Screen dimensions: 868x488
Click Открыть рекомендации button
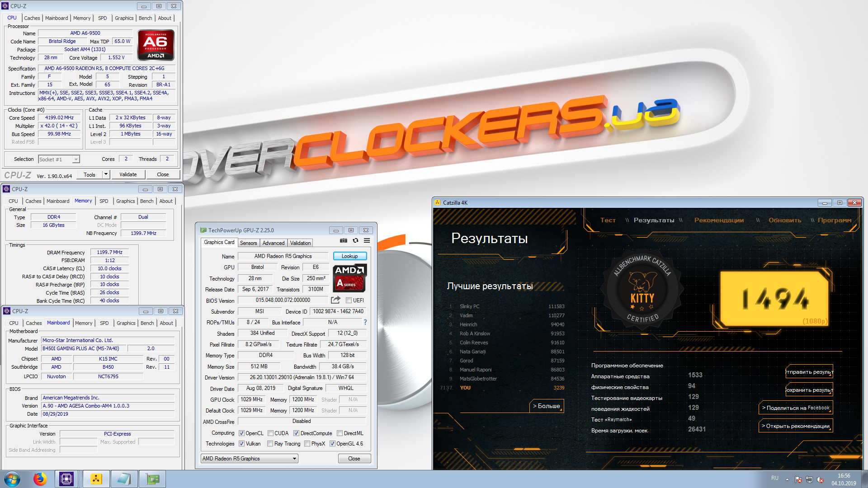click(x=796, y=426)
